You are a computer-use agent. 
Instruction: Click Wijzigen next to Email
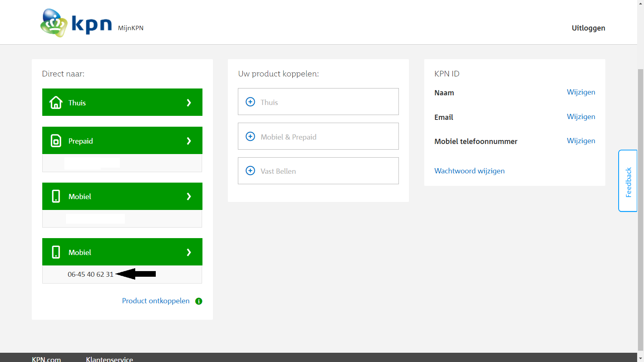click(x=581, y=117)
